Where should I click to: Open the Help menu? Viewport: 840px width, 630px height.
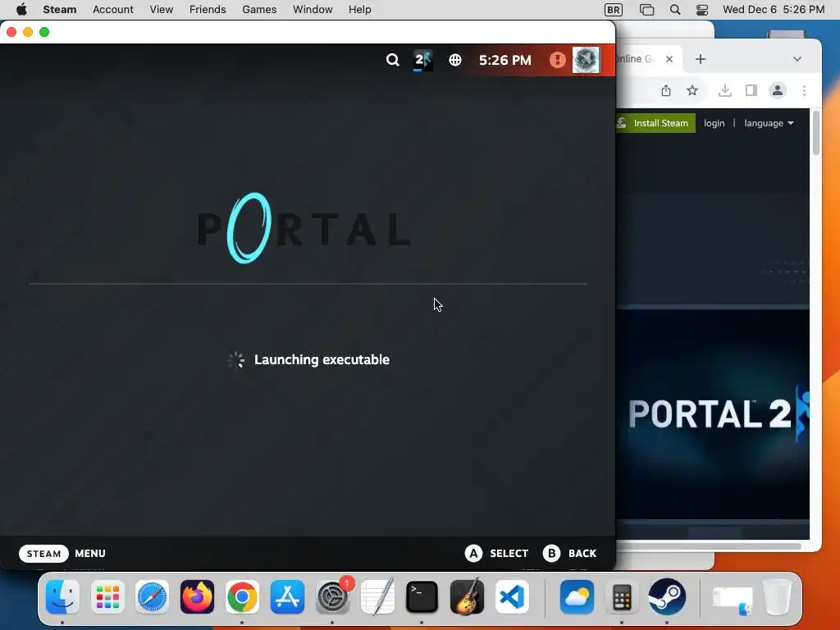(359, 10)
